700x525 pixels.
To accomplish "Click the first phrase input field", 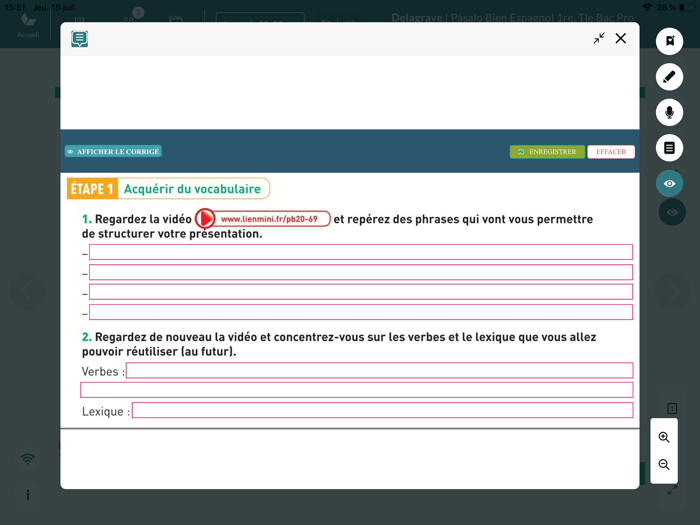I will [x=361, y=252].
